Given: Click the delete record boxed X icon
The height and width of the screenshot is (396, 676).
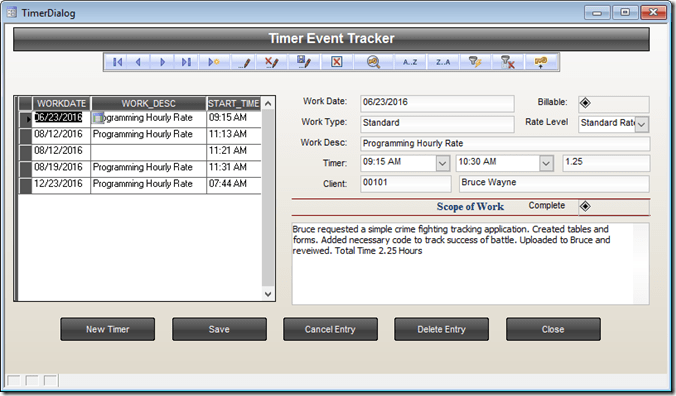Looking at the screenshot, I should point(337,62).
